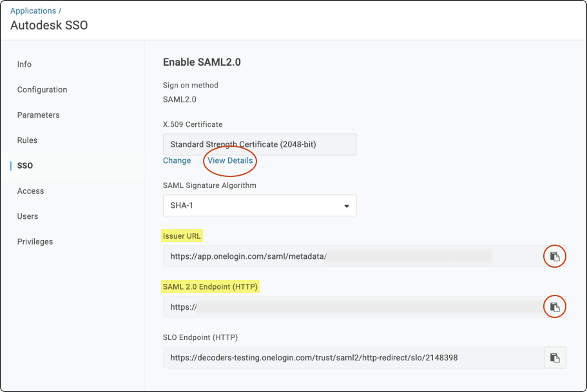Click the SAML 2.0 Endpoint URL field

pyautogui.click(x=353, y=307)
